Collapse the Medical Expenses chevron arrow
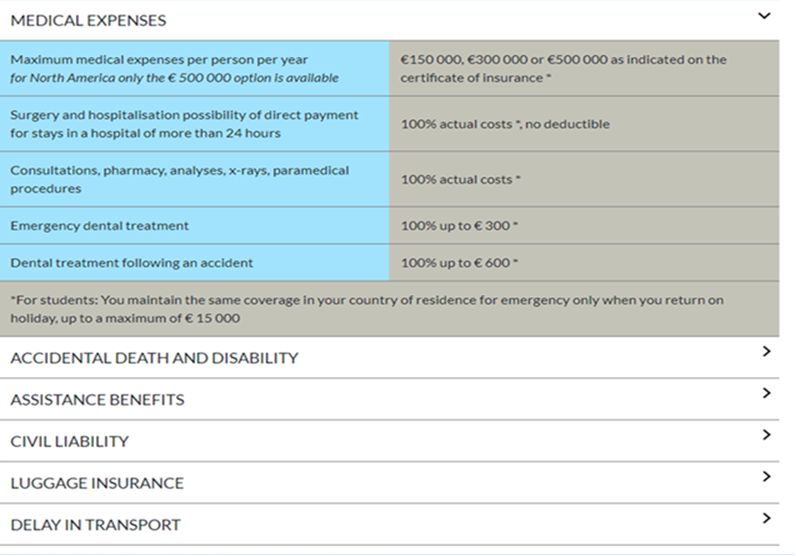The width and height of the screenshot is (796, 556). pos(765,17)
